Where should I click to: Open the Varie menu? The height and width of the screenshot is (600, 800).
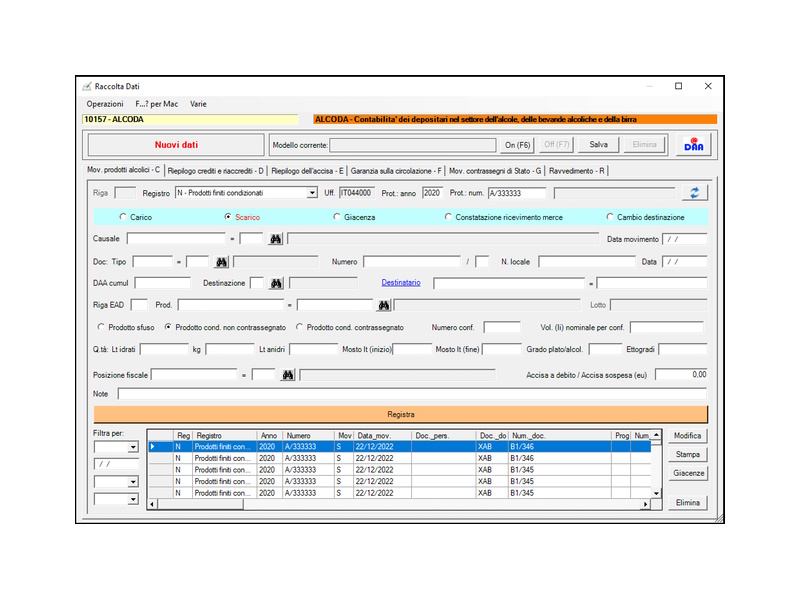pyautogui.click(x=198, y=104)
